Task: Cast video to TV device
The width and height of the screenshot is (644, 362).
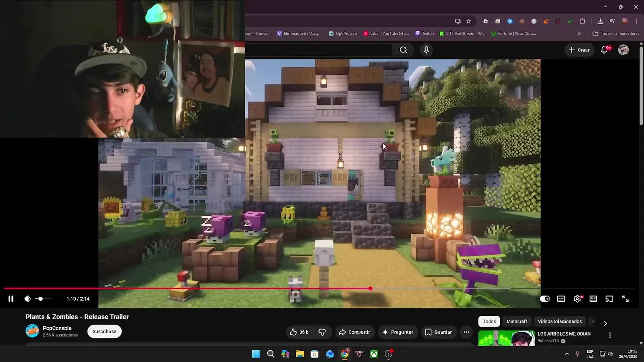Action: (609, 299)
